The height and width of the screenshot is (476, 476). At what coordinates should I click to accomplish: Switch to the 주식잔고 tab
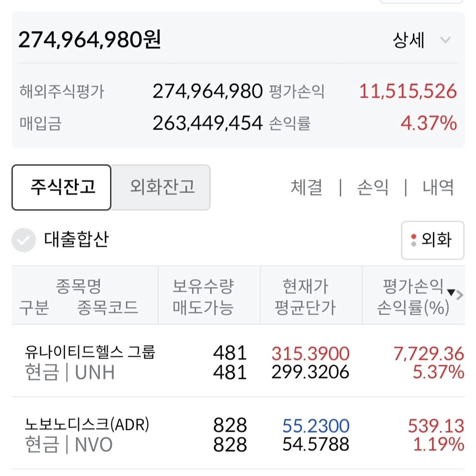click(62, 187)
